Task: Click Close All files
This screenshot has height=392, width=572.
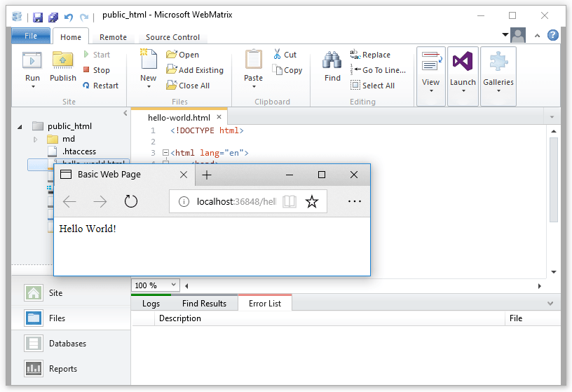Action: (188, 86)
